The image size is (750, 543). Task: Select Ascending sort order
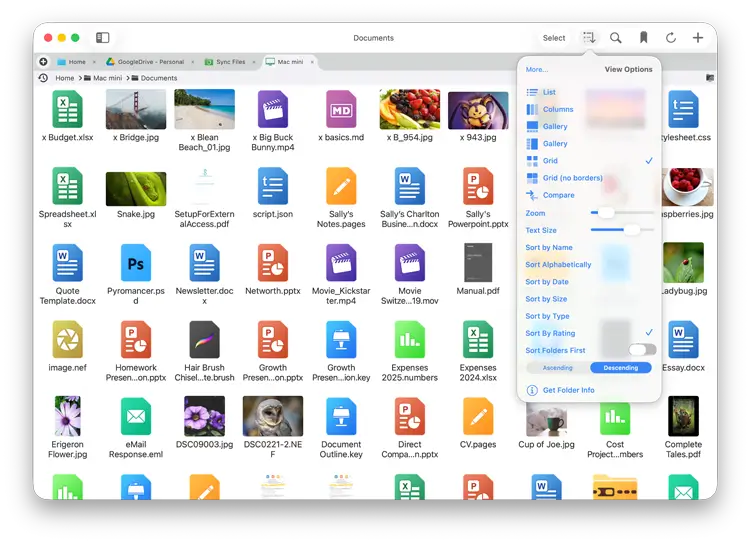coord(557,368)
